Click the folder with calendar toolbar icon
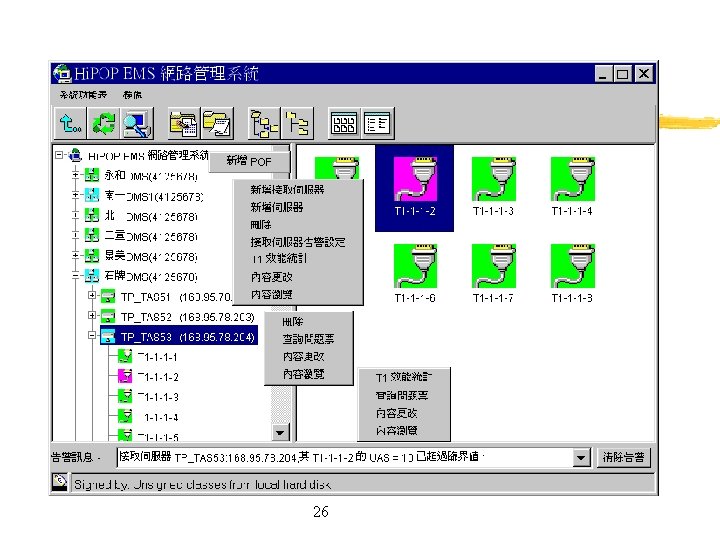The image size is (720, 540). [183, 123]
